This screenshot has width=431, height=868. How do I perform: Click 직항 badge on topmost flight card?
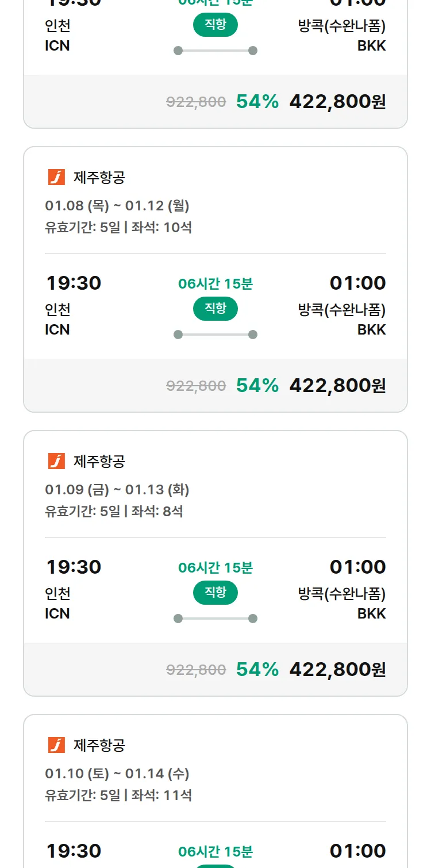(215, 25)
